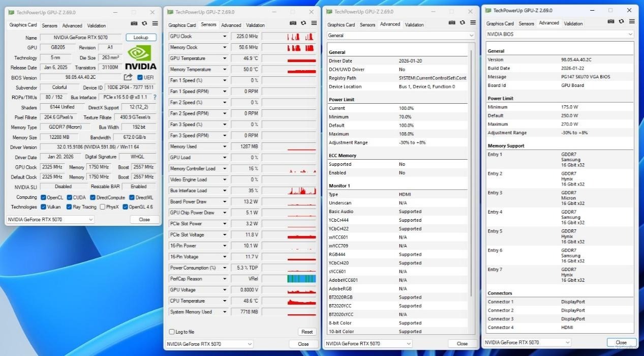Click Reset button in Sensors window

click(307, 332)
